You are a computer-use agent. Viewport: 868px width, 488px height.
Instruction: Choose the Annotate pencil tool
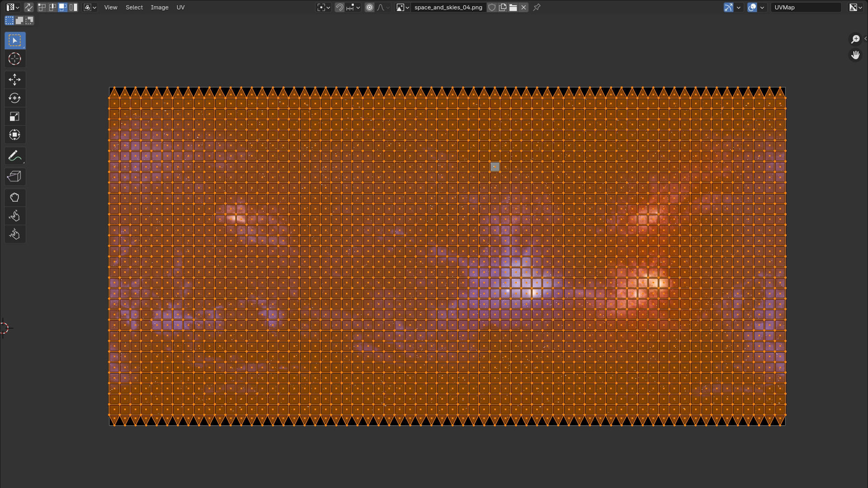click(14, 156)
